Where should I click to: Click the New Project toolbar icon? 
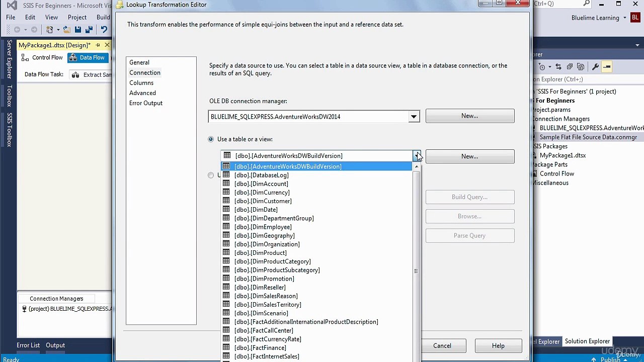[x=50, y=30]
